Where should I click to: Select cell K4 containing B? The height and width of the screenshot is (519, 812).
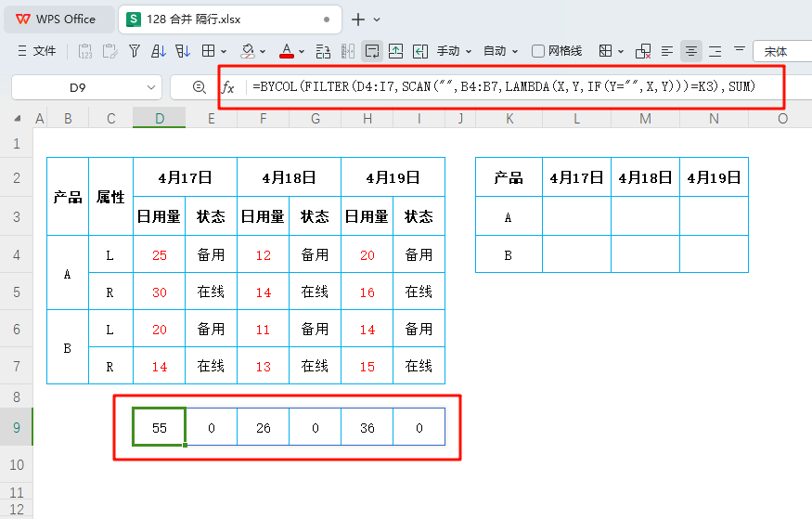509,254
